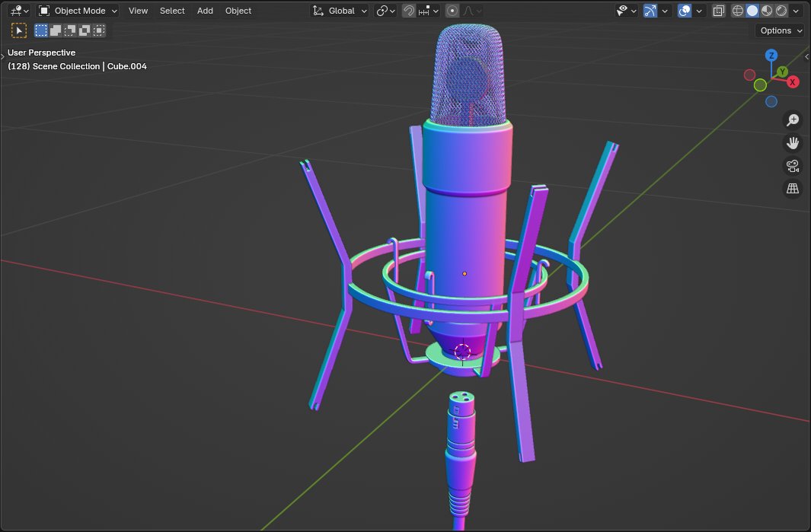Open the Global transform orientation dropdown
The image size is (811, 532).
point(339,11)
